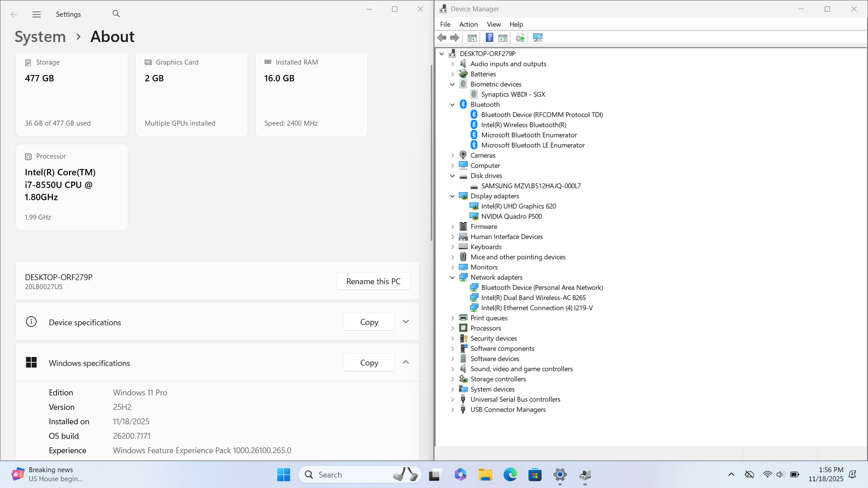Collapse Windows specifications section chevron
Viewport: 868px width, 488px height.
tap(406, 362)
